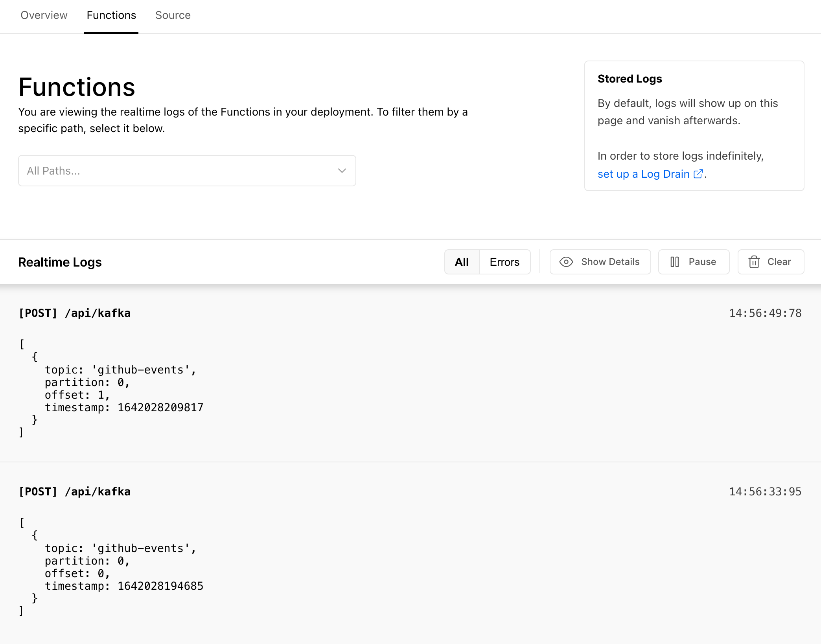This screenshot has width=821, height=644.
Task: Open the Source tab
Action: (173, 15)
